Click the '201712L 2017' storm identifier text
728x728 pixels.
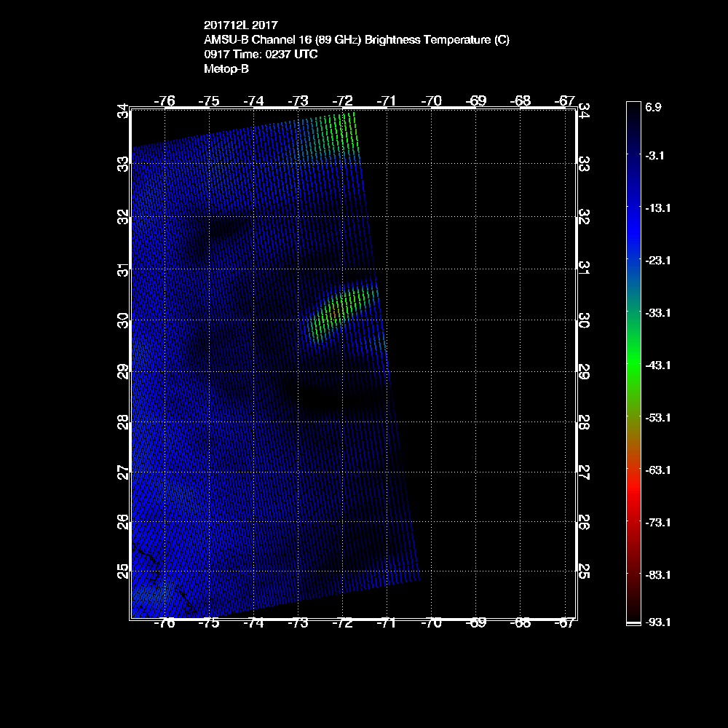(x=240, y=25)
